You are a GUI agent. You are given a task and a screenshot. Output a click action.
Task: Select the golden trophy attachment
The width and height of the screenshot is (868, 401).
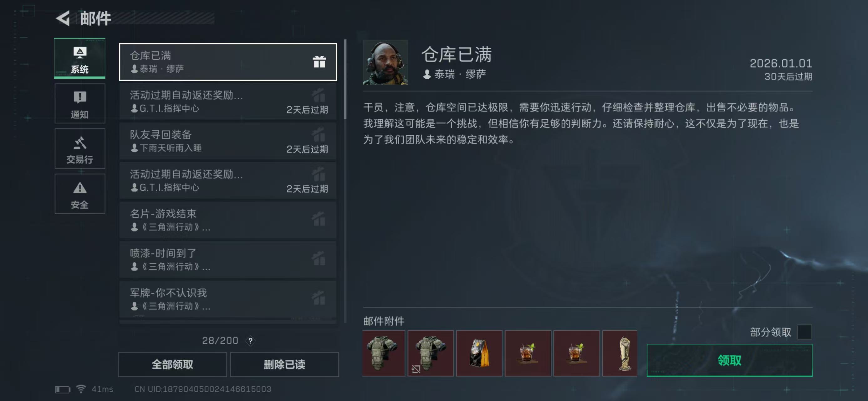[x=620, y=353]
